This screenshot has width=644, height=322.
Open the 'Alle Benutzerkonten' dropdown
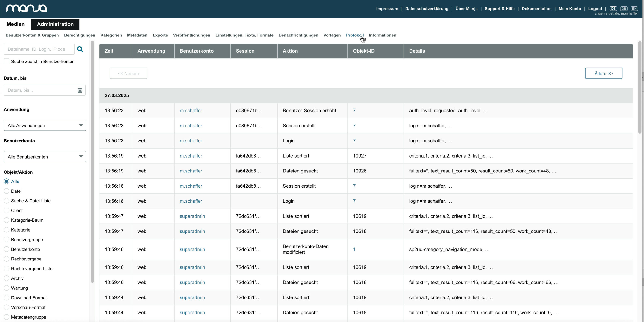pyautogui.click(x=45, y=157)
